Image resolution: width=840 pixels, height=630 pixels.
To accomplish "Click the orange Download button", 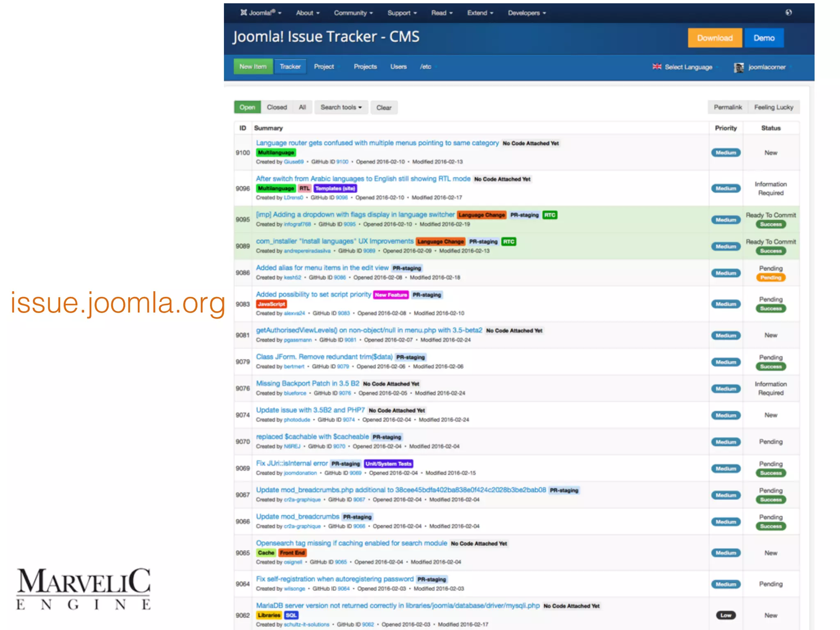I will (715, 38).
